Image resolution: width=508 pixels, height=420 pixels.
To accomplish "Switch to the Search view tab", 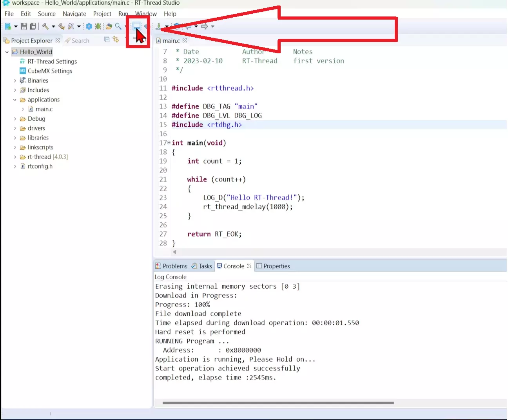I will (x=77, y=40).
